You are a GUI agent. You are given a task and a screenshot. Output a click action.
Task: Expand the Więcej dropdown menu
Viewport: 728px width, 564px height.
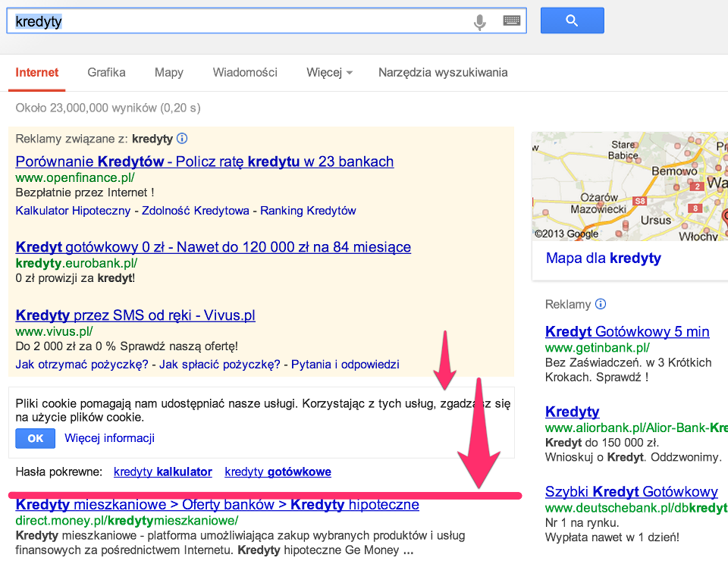329,73
